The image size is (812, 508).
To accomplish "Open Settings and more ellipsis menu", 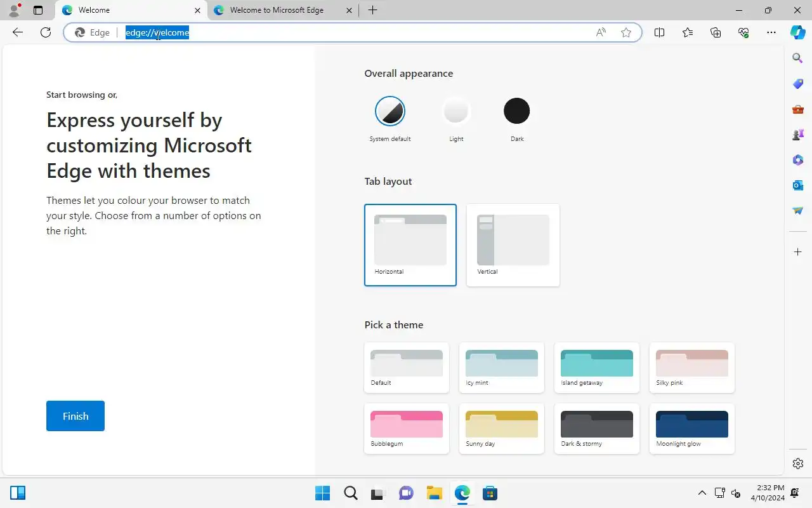I will tap(771, 32).
